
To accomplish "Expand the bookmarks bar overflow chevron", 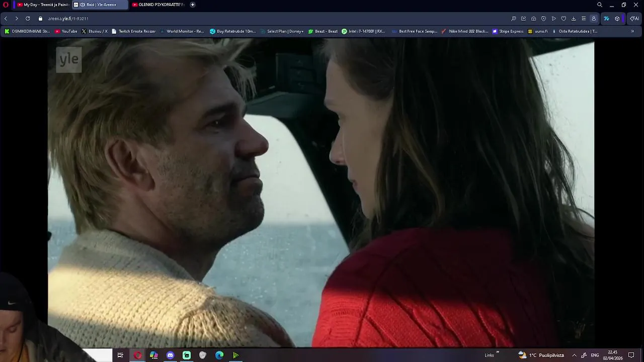I will click(x=632, y=31).
